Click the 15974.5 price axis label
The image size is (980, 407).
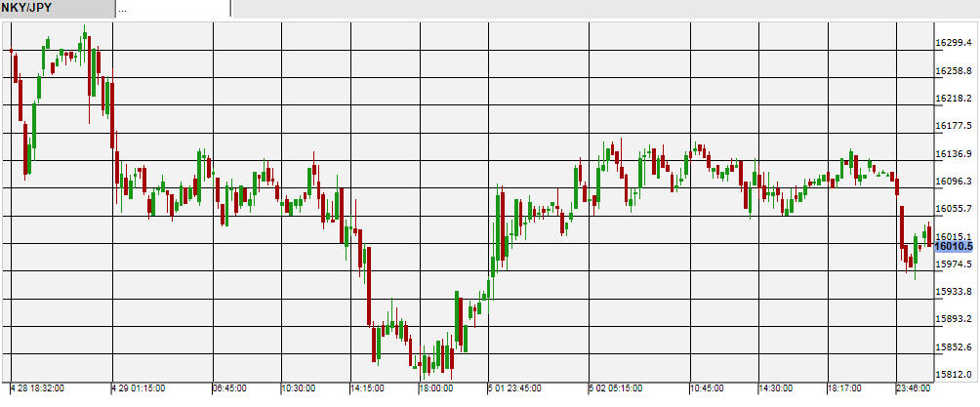[954, 264]
